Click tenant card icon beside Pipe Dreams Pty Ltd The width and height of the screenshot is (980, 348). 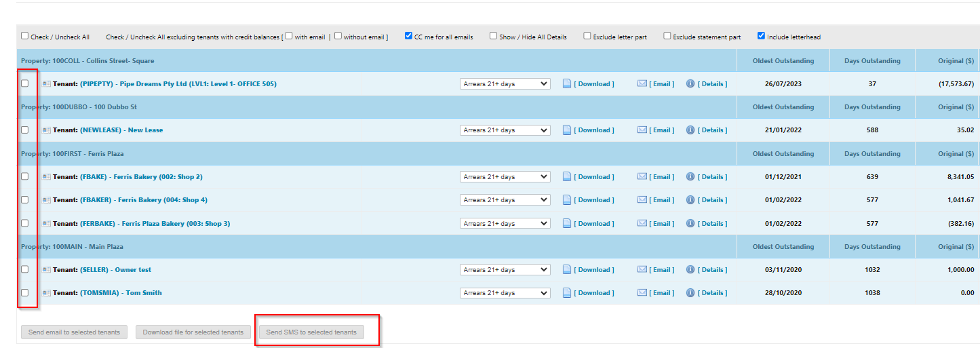click(x=46, y=84)
